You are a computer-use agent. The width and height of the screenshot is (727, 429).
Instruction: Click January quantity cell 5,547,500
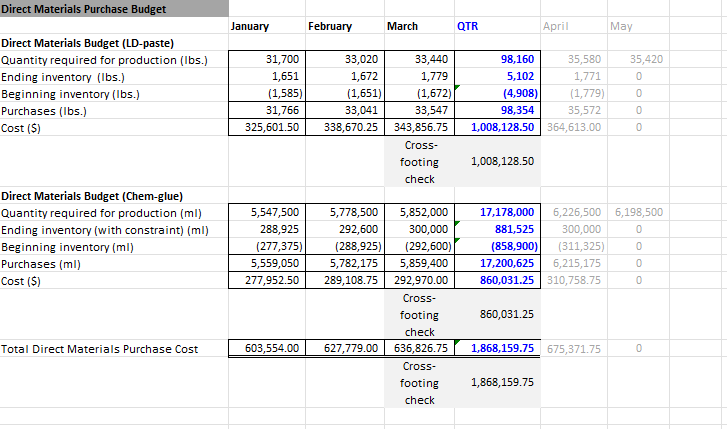pyautogui.click(x=267, y=212)
